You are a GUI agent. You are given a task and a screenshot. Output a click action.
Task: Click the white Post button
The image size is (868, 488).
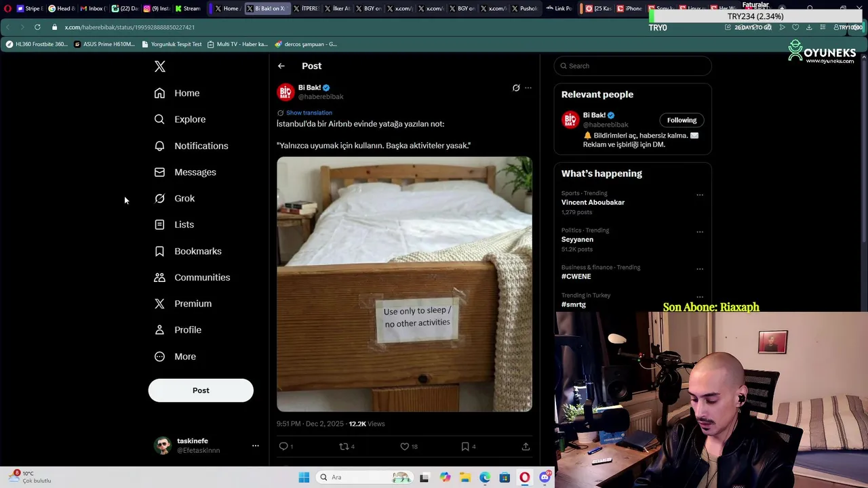click(x=201, y=390)
